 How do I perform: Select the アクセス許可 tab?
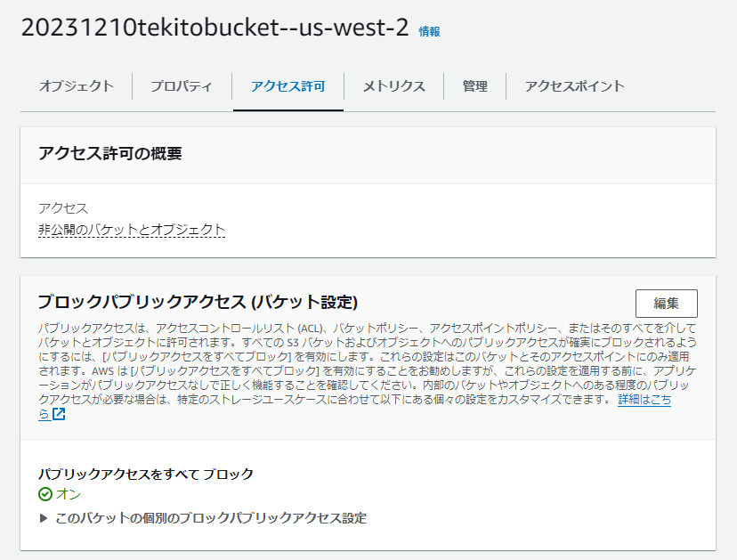(x=288, y=86)
